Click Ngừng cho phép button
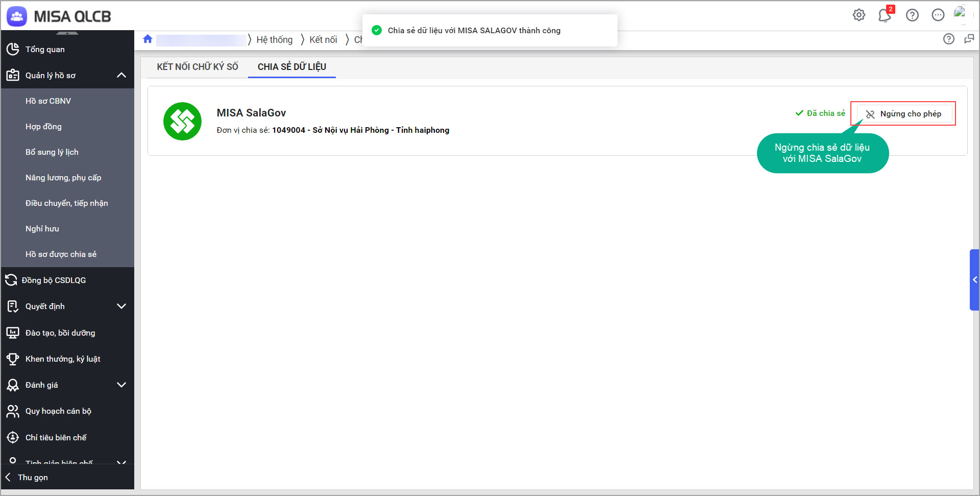980x496 pixels. (904, 114)
